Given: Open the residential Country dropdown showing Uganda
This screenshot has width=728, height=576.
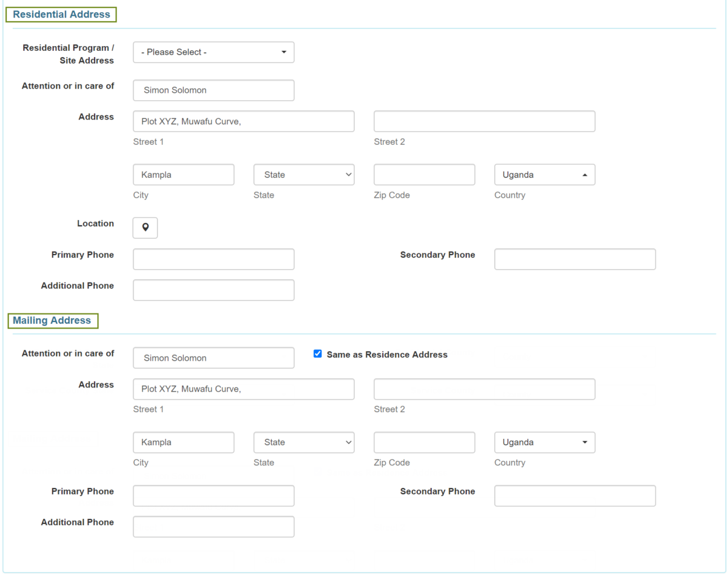Looking at the screenshot, I should 544,175.
